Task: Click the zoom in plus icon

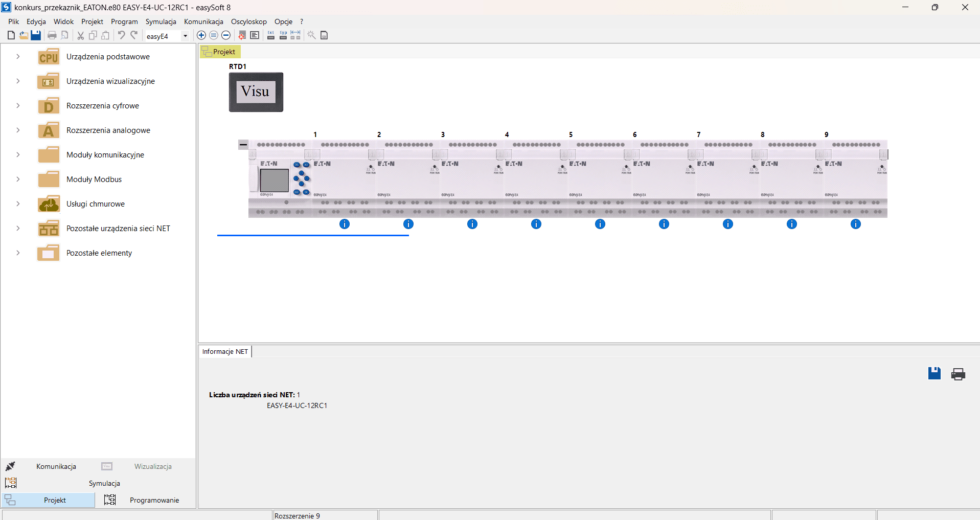Action: pyautogui.click(x=201, y=35)
